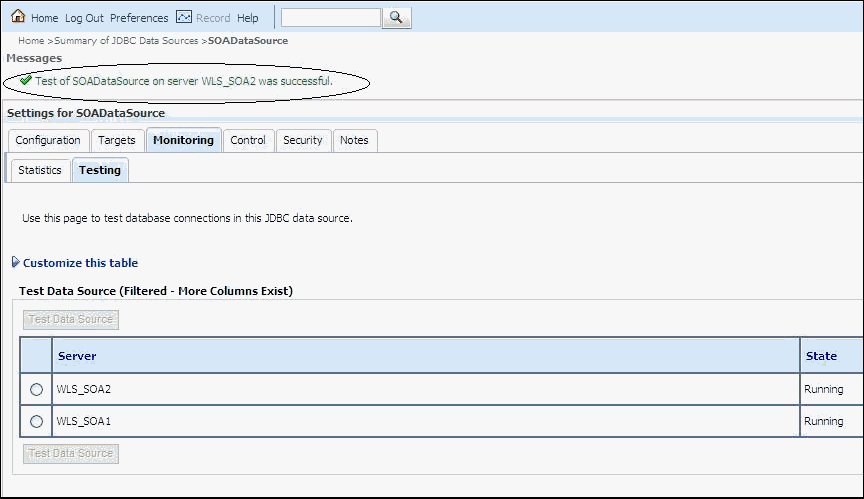Click the green success checkmark icon
Screen dimensions: 864x499
point(26,80)
